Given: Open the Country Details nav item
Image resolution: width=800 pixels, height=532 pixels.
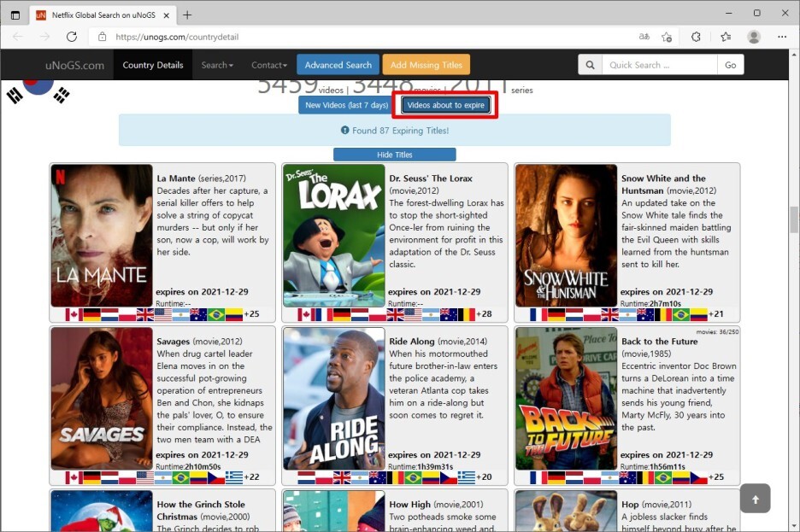Looking at the screenshot, I should click(x=152, y=65).
